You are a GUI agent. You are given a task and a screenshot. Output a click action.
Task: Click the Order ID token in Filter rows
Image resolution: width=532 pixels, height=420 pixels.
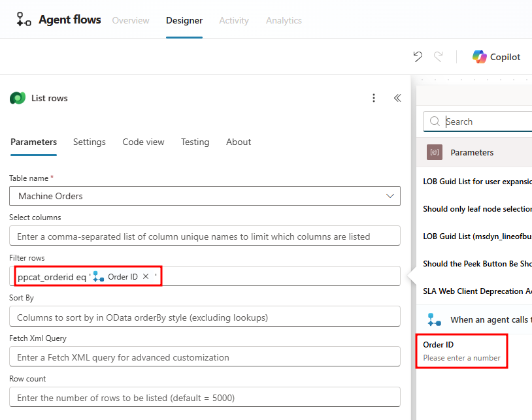pyautogui.click(x=120, y=276)
